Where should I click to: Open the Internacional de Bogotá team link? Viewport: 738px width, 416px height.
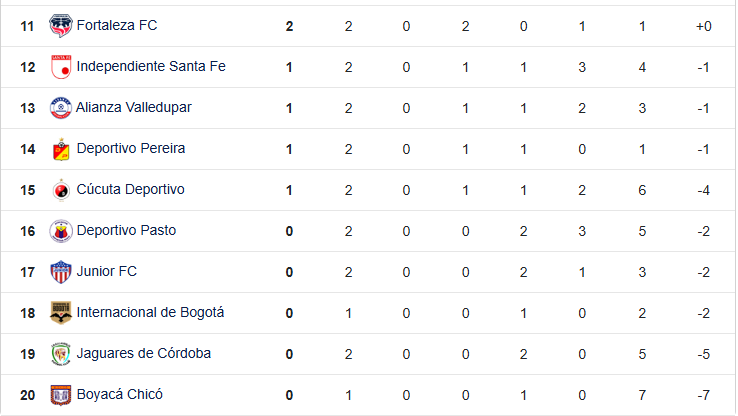click(x=150, y=312)
